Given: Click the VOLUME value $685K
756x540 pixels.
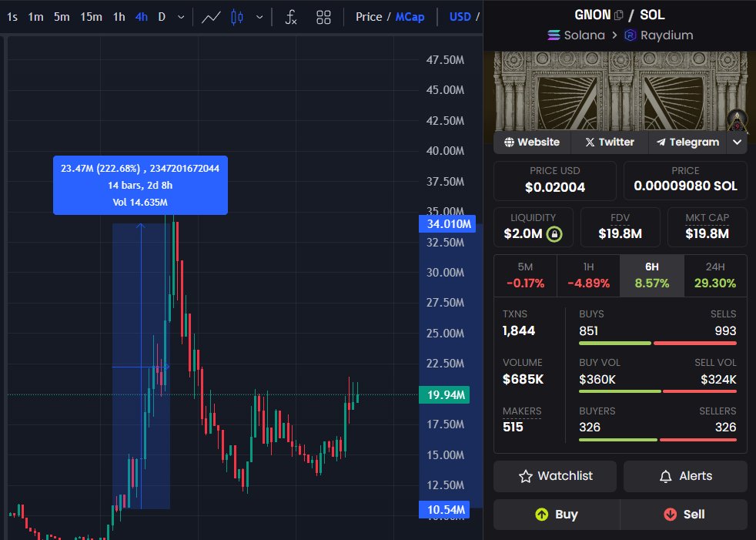Looking at the screenshot, I should click(524, 379).
